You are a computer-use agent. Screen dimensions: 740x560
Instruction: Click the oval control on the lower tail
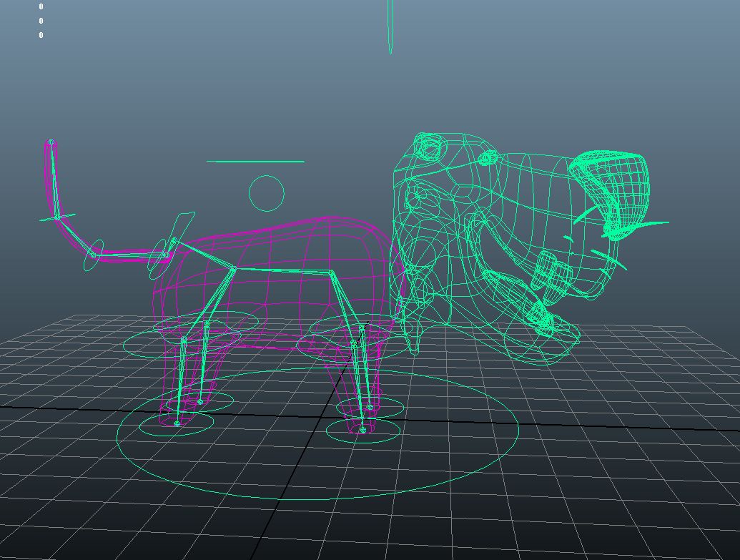point(93,256)
